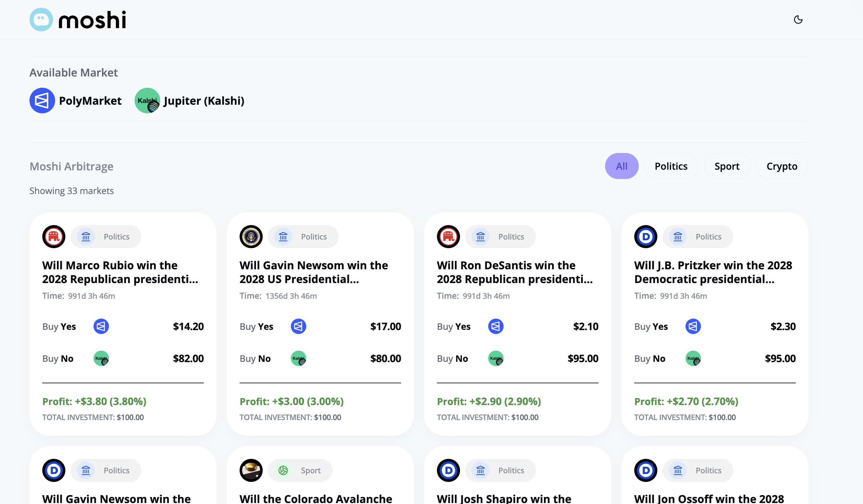863x504 pixels.
Task: Select the All filter tab
Action: (621, 166)
